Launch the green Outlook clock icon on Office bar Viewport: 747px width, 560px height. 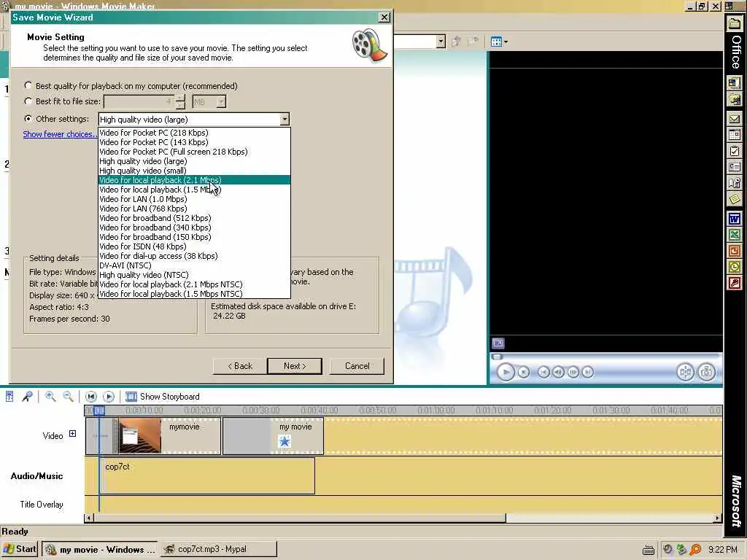click(735, 267)
